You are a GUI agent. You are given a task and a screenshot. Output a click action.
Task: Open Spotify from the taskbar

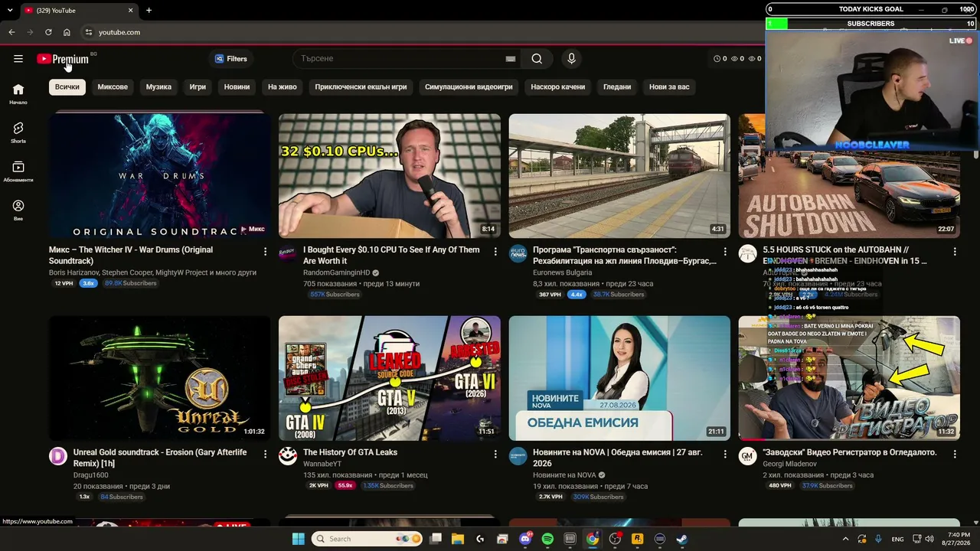547,539
